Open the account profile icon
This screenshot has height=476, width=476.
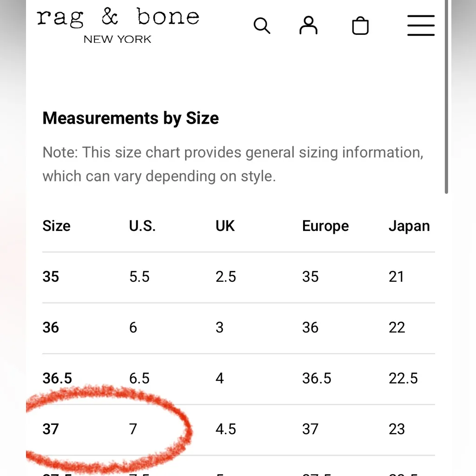pos(308,26)
